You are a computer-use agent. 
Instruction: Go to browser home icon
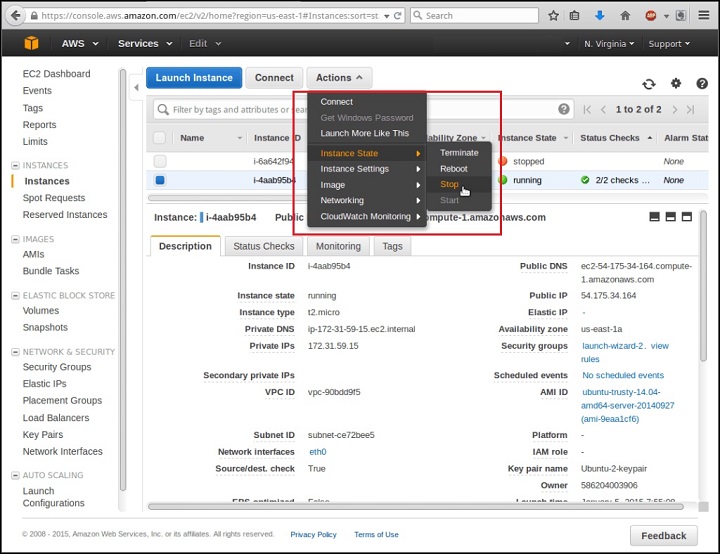point(625,16)
